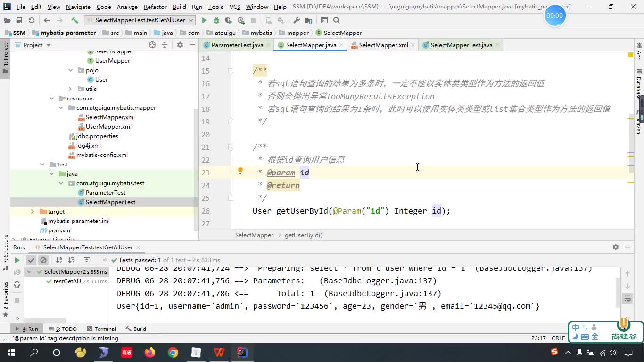Open the Navigate menu
Viewport: 644px width, 362px height.
pos(78,7)
